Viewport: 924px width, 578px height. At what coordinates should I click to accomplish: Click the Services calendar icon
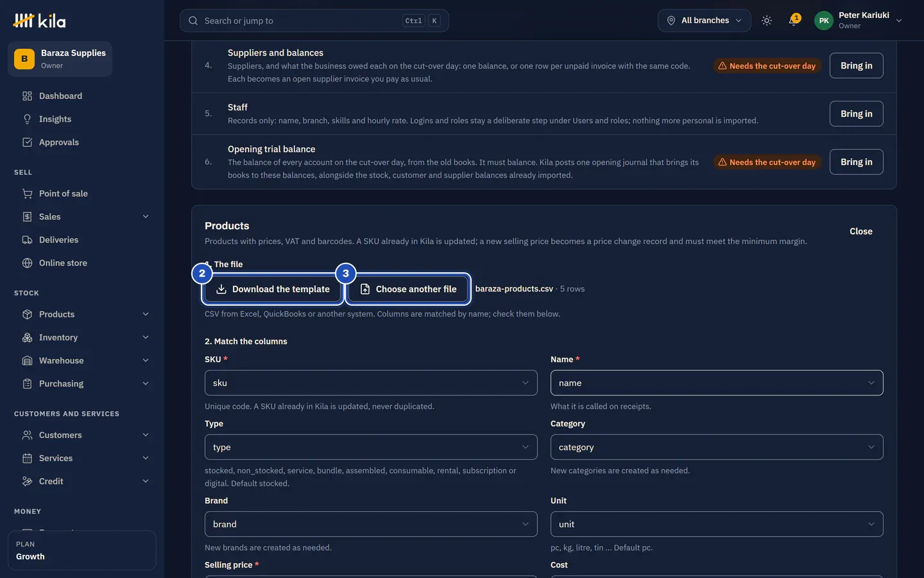(x=27, y=458)
